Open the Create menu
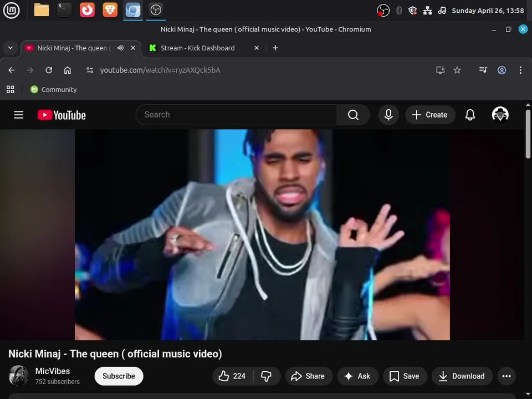The image size is (532, 399). [430, 115]
